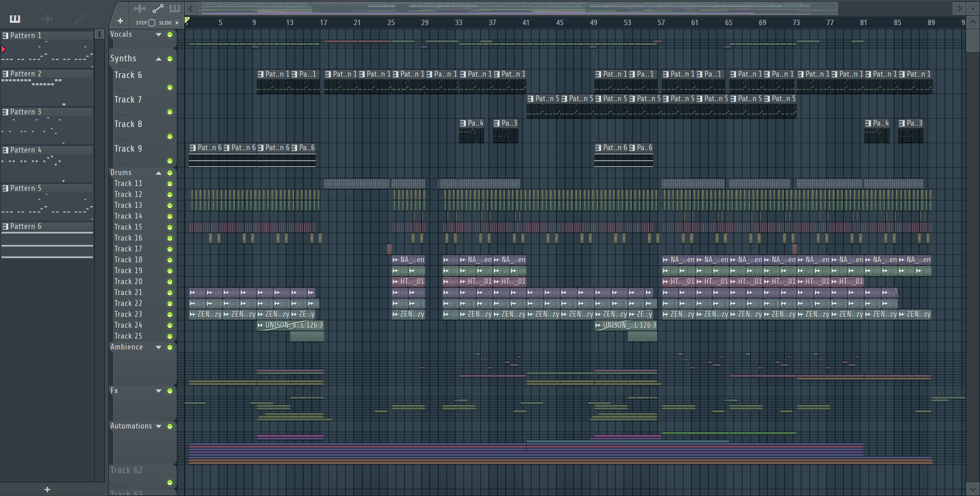Collapse the Synths group arrow

pyautogui.click(x=159, y=59)
